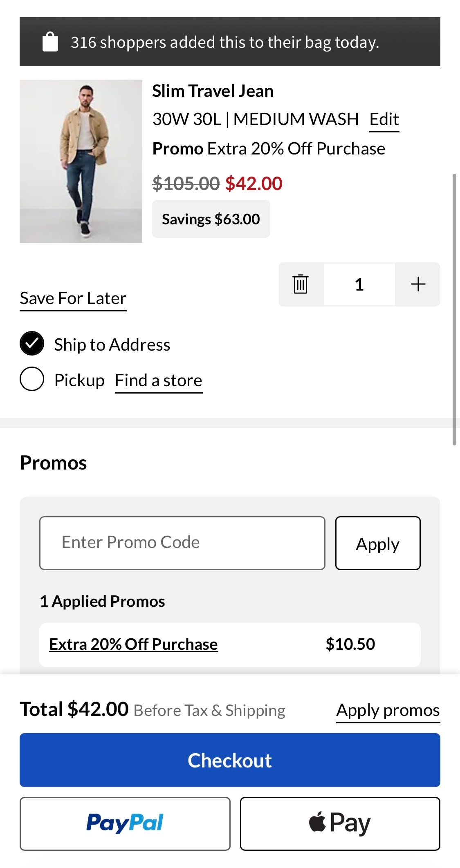Pay with the Apple Pay button
This screenshot has height=868, width=460.
click(340, 823)
